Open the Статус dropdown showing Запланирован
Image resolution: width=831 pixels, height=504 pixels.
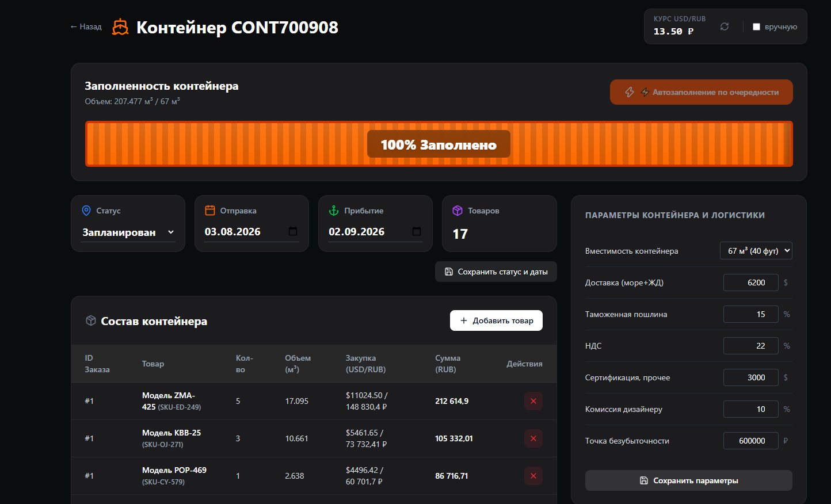point(128,232)
